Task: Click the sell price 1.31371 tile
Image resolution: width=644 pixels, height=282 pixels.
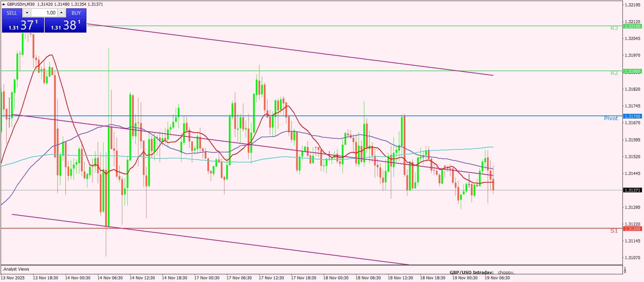Action: coord(23,25)
